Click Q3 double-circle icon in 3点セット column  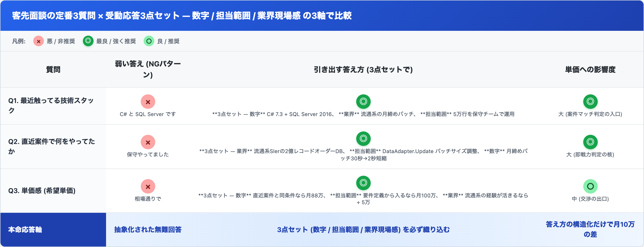pos(363,183)
